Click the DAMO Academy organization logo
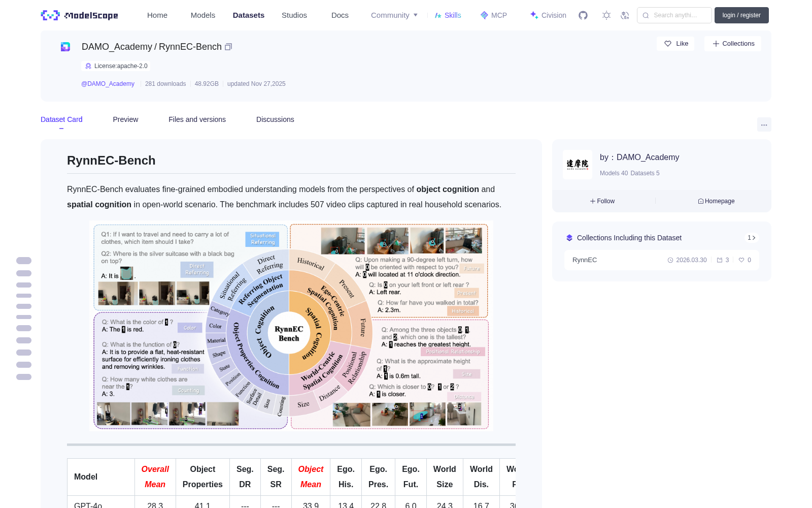 pos(578,164)
